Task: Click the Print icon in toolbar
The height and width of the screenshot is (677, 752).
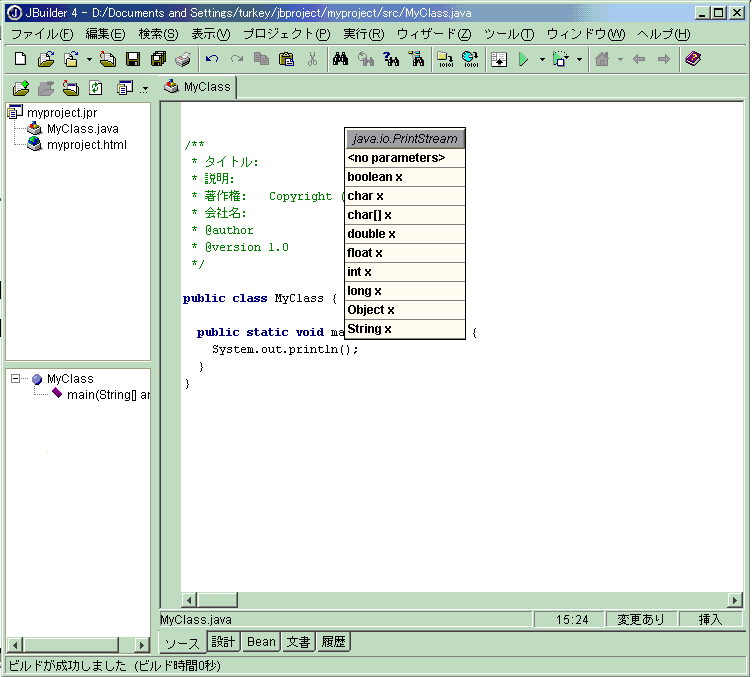Action: 182,60
